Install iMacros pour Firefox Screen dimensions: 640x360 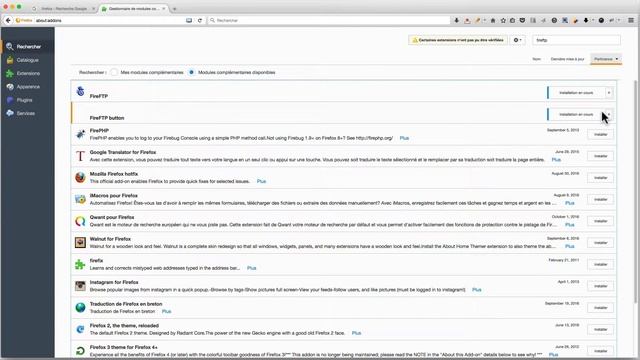tap(600, 199)
